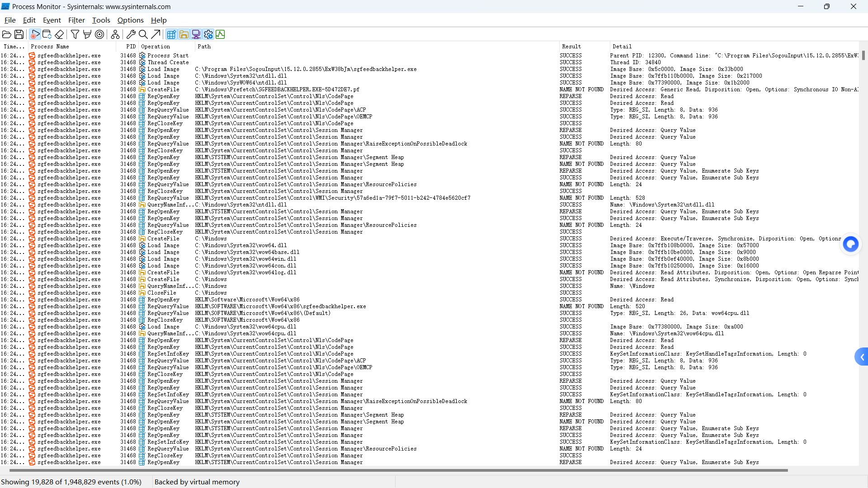Image resolution: width=868 pixels, height=488 pixels.
Task: Click the Highlight marker icon
Action: pos(87,34)
